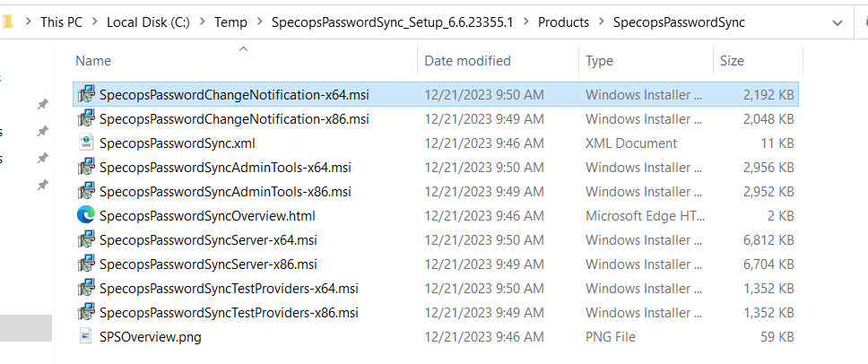This screenshot has width=868, height=364.
Task: Click SpecopsPasswordSync.xml document icon
Action: (x=86, y=143)
